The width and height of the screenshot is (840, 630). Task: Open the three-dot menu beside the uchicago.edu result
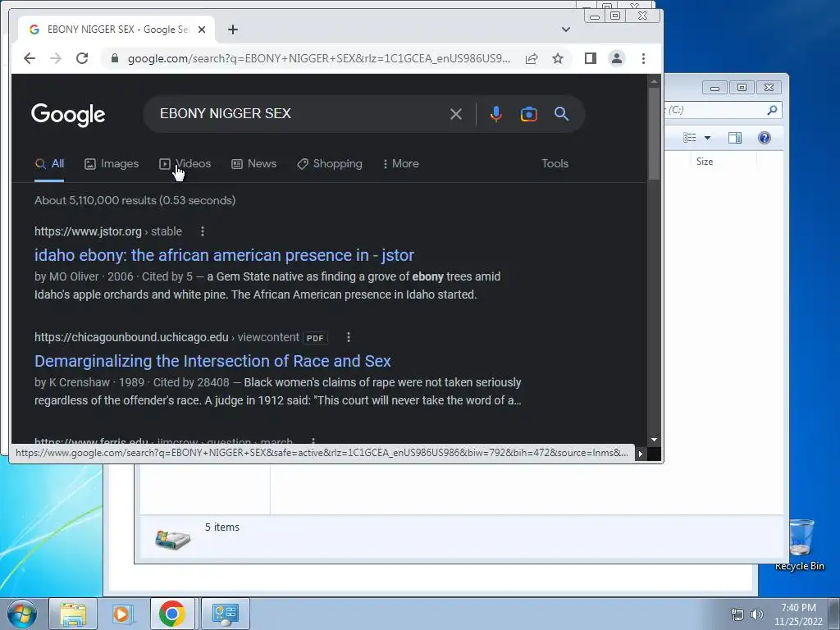coord(349,337)
